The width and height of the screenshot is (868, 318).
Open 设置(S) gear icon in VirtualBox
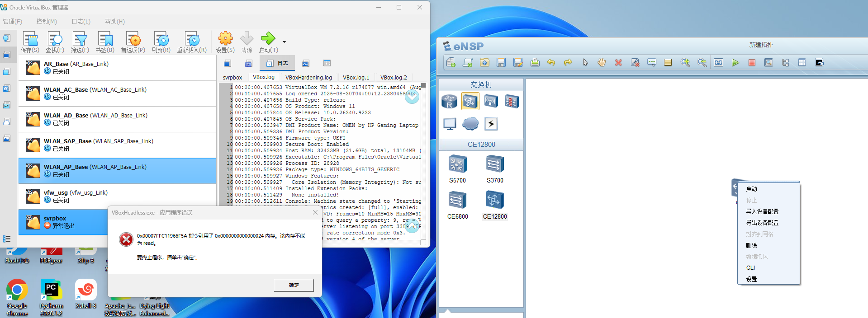[225, 42]
